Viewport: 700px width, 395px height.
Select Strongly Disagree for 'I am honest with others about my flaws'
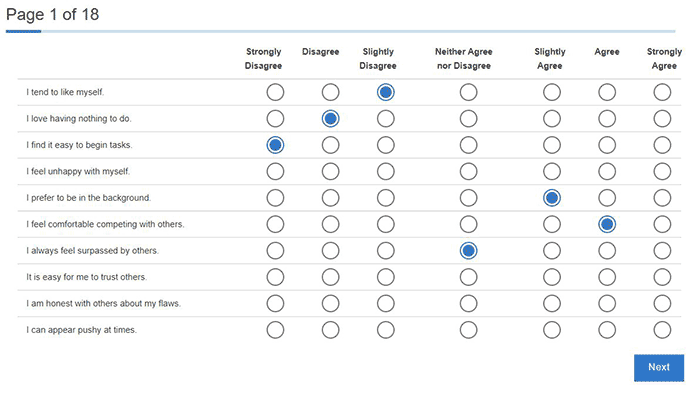[x=275, y=304]
